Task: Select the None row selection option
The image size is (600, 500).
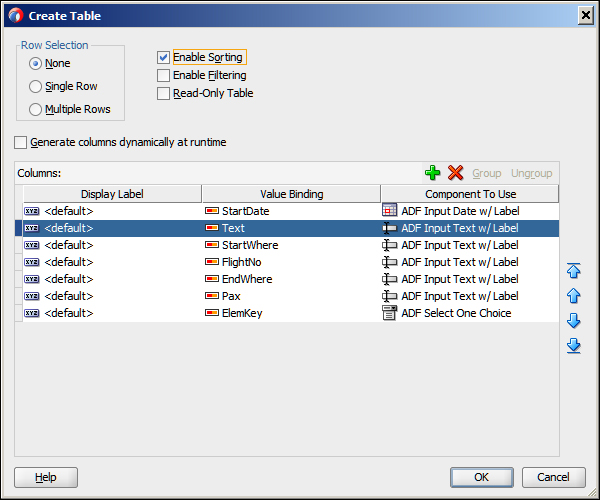Action: (x=35, y=64)
